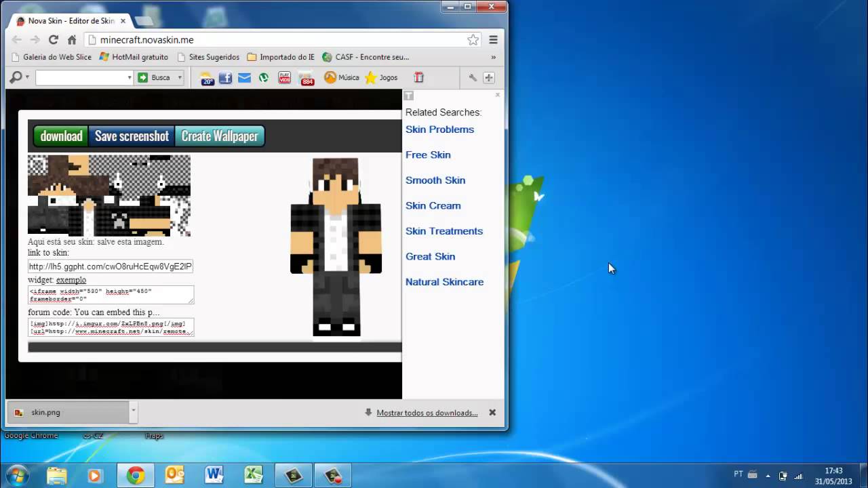Navigate back in Chrome
The height and width of the screenshot is (488, 868).
coord(17,40)
